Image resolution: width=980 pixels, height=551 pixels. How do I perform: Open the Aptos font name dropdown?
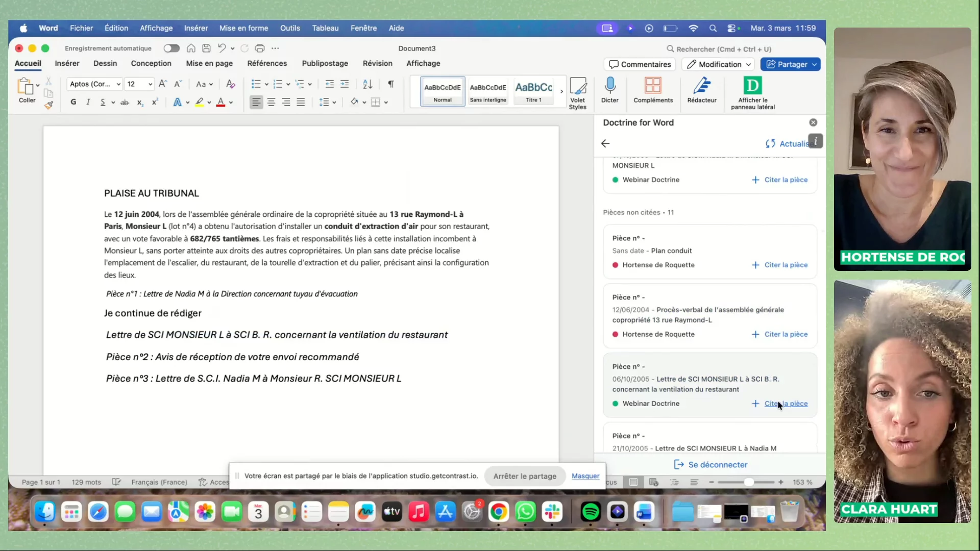point(118,84)
